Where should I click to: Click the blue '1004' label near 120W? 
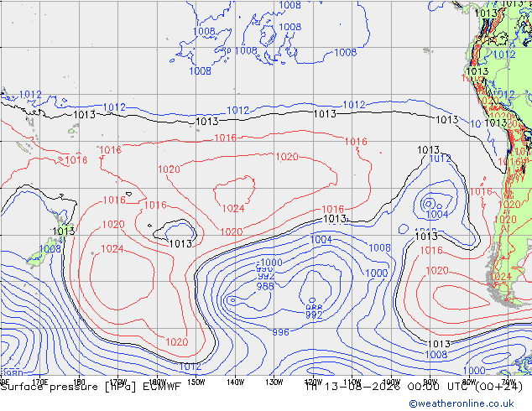[x=321, y=239]
